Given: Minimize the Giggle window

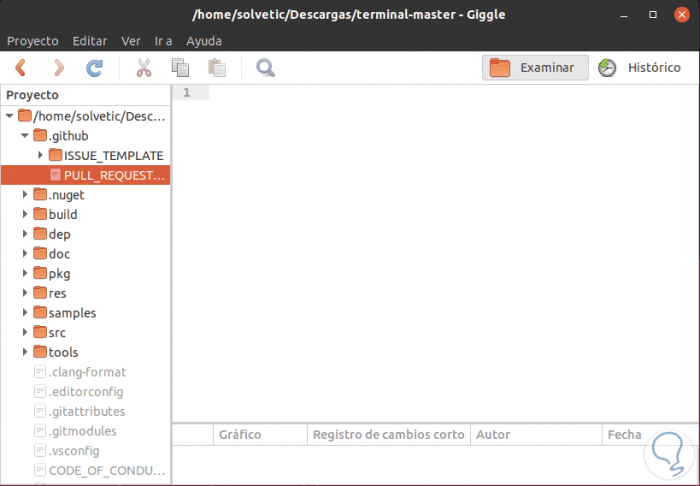Looking at the screenshot, I should [x=624, y=15].
